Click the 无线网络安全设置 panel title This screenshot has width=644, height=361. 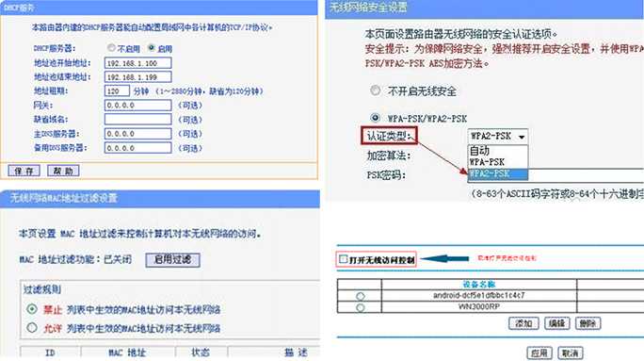(x=368, y=7)
